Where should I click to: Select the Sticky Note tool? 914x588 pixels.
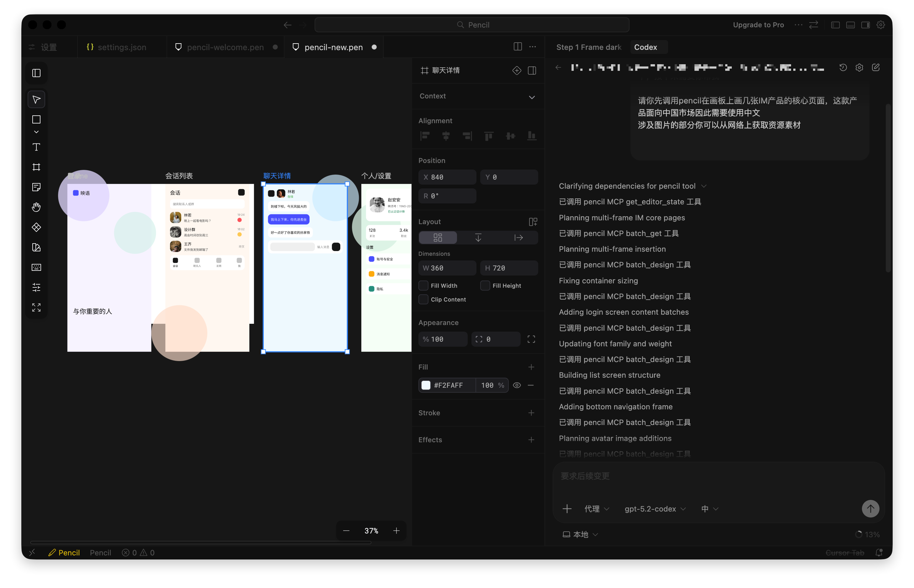click(36, 187)
